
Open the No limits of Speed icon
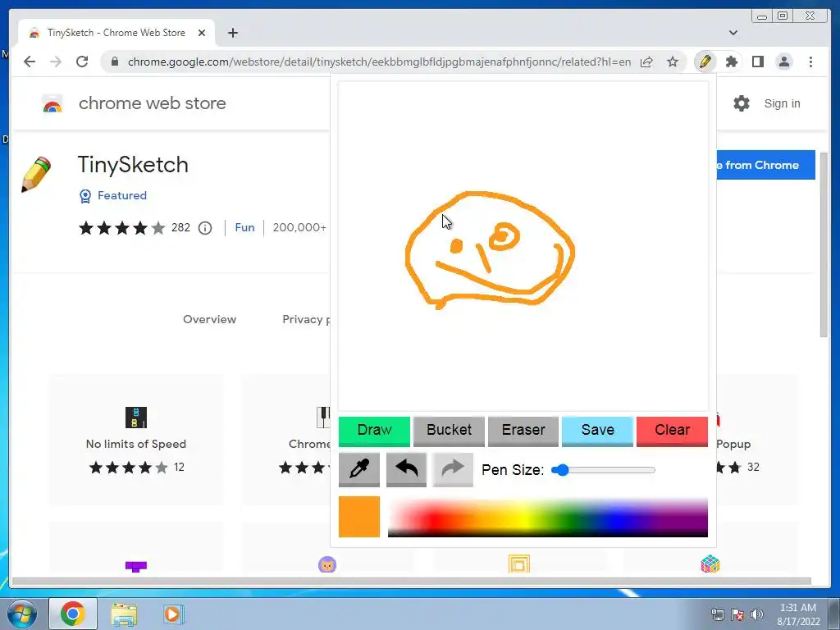[x=136, y=418]
